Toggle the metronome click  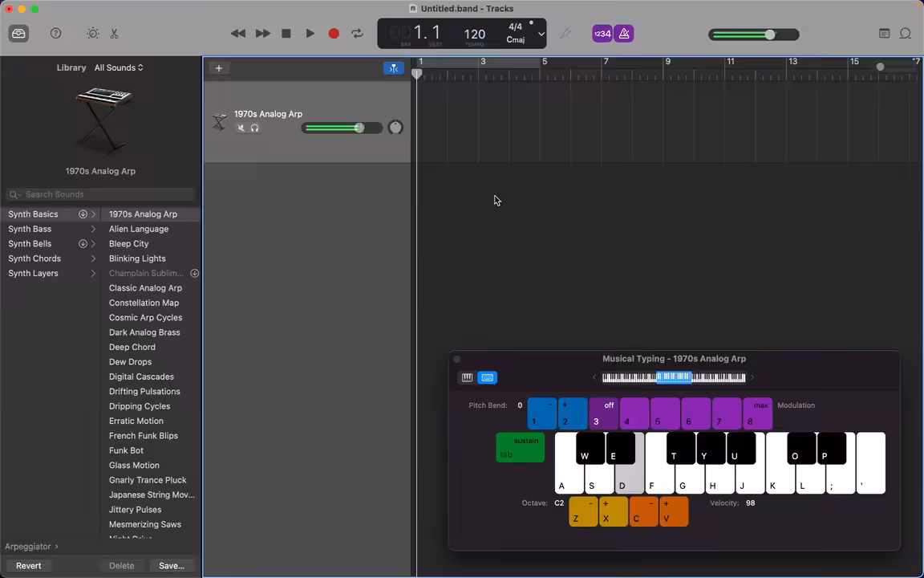[x=624, y=34]
